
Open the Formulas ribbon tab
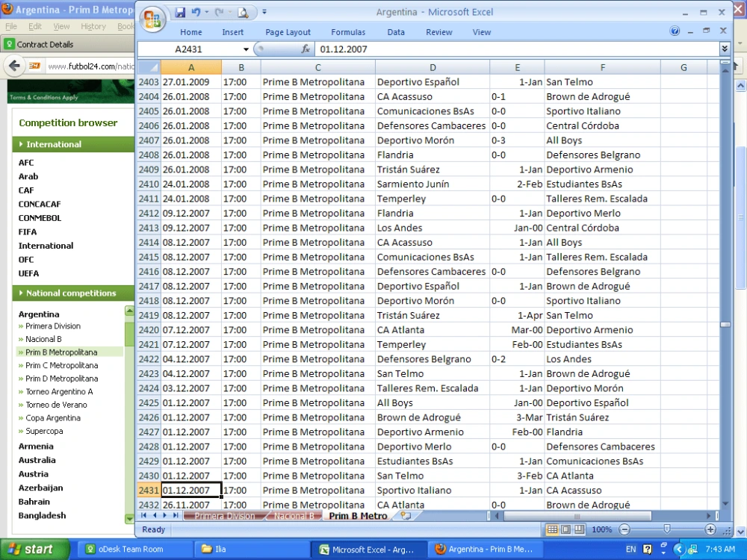click(348, 32)
